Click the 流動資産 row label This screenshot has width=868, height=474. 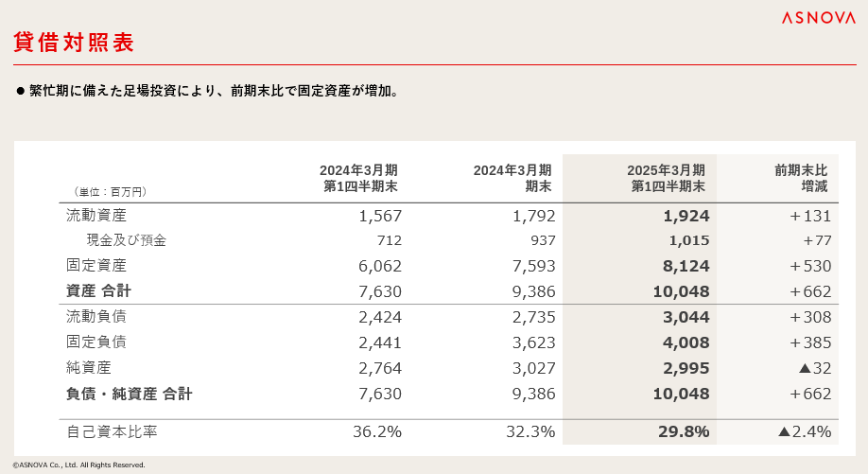click(x=96, y=216)
